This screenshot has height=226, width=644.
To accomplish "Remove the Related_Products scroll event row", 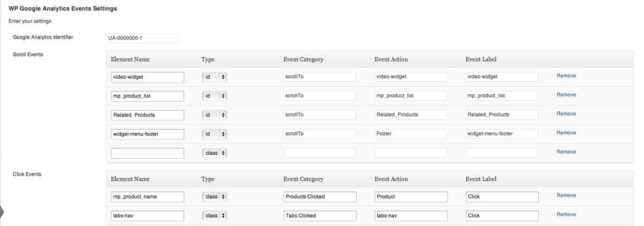I will click(566, 114).
